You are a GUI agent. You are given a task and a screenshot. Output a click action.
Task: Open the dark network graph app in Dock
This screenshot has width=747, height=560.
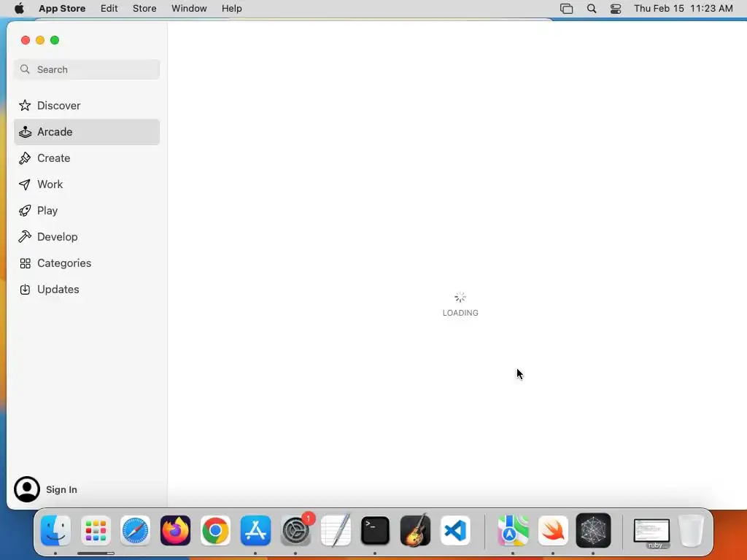(593, 531)
